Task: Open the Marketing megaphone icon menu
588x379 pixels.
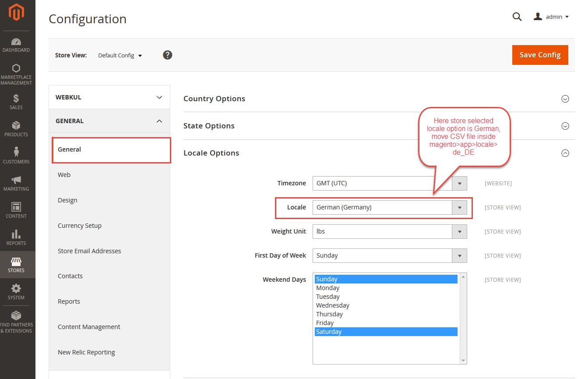Action: point(16,183)
